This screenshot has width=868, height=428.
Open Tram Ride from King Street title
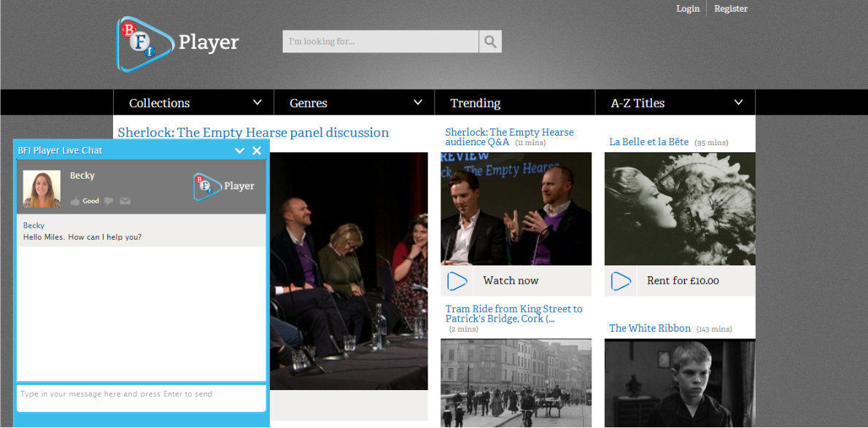click(x=514, y=314)
